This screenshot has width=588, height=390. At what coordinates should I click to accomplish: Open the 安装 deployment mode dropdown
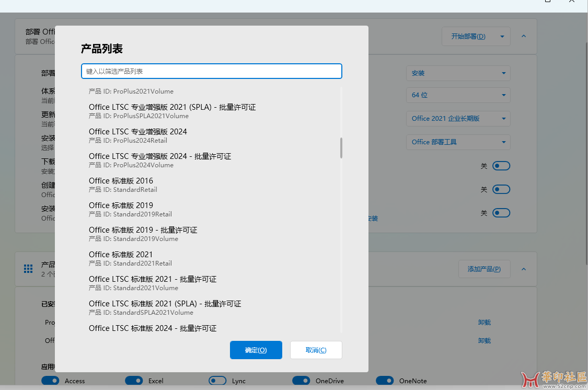point(458,73)
